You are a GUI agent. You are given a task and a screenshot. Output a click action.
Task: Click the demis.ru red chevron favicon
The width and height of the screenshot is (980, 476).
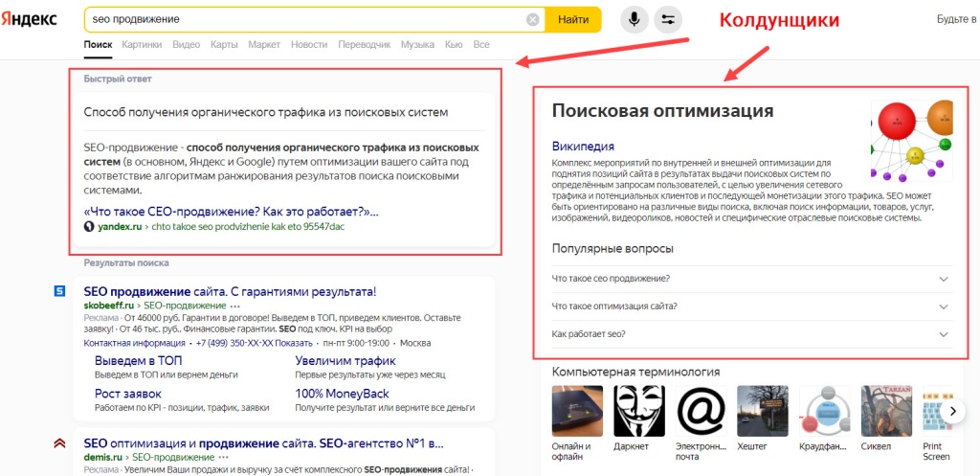point(59,443)
